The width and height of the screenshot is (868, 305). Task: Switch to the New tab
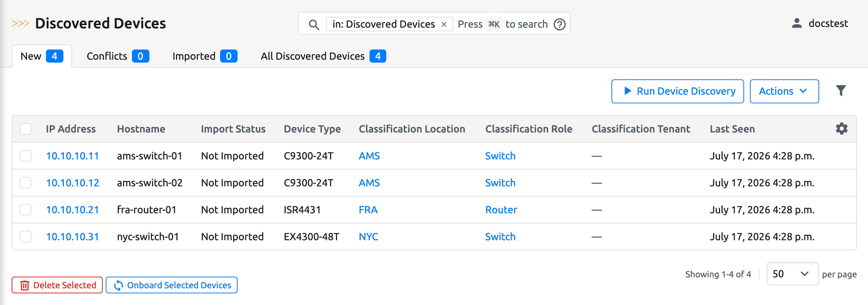(x=42, y=56)
